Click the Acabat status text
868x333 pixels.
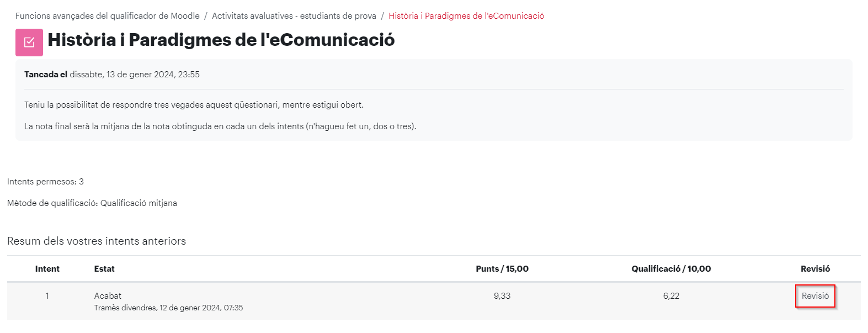click(108, 296)
